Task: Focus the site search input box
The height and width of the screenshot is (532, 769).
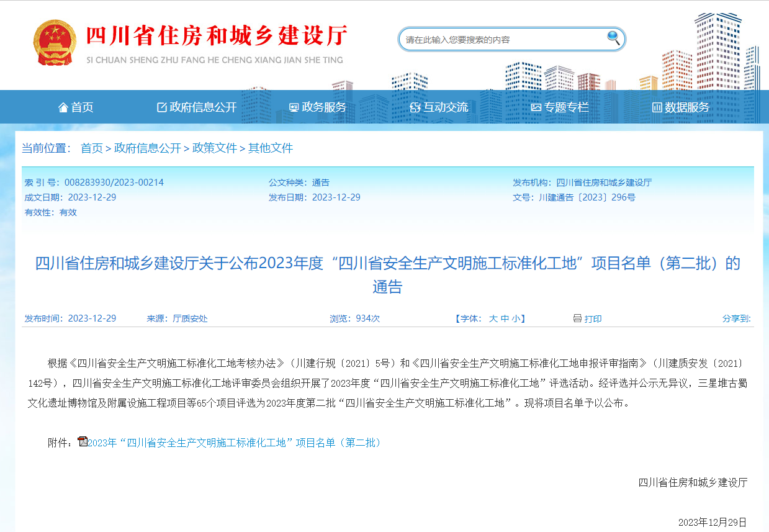Action: pyautogui.click(x=503, y=40)
